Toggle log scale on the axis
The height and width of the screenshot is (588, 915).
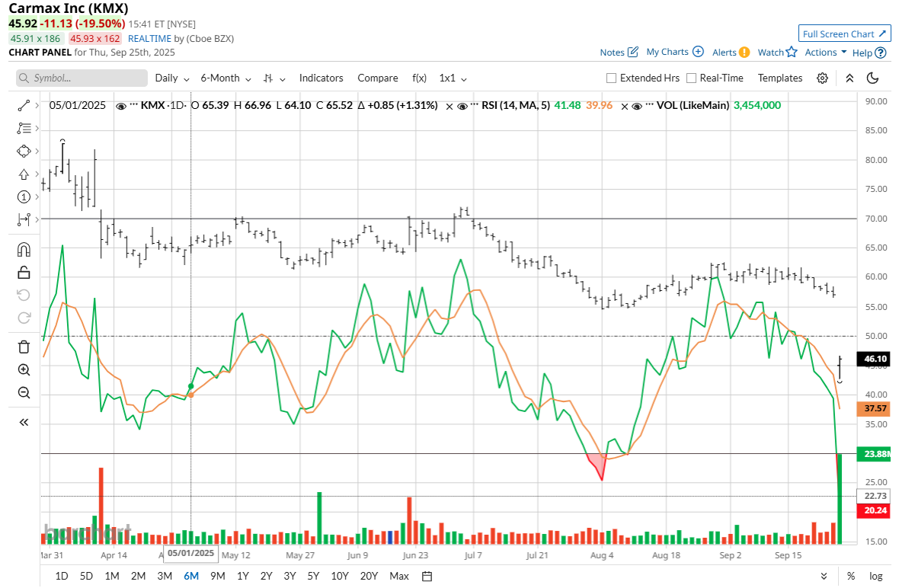point(875,576)
